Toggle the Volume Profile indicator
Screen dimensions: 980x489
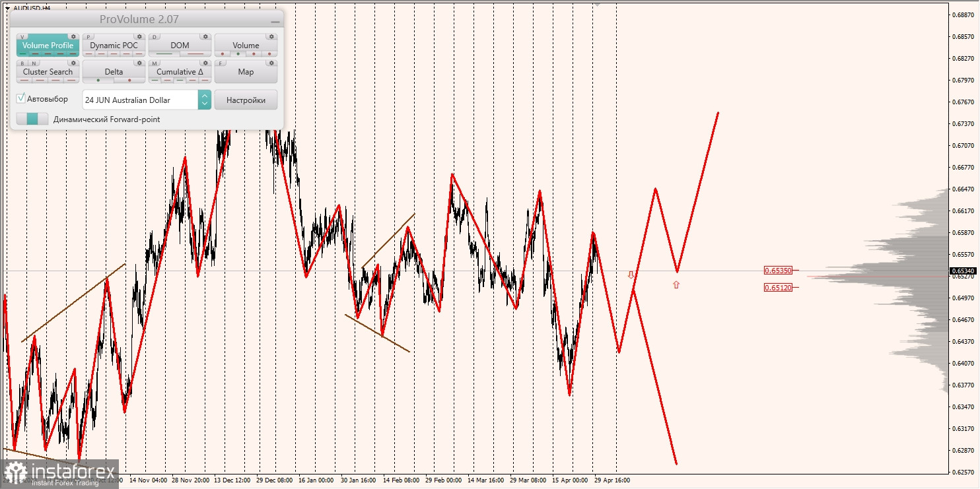click(48, 46)
